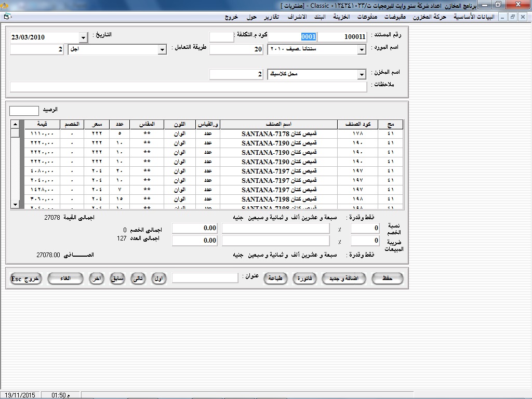This screenshot has width=532, height=399.
Task: Open the التاريخ date dropdown arrow
Action: pos(83,37)
